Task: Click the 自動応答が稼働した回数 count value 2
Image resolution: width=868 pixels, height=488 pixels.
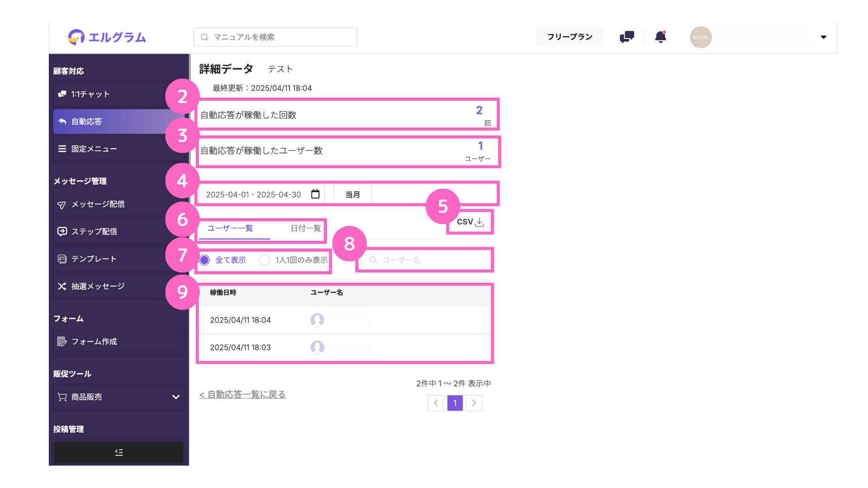Action: (479, 110)
